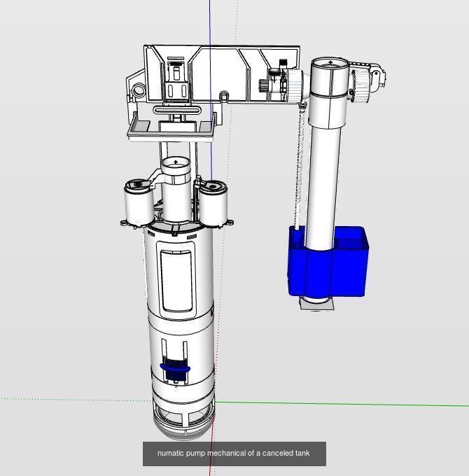469x476 pixels.
Task: Click the 'numatic pump mechanical' caption label
Action: coord(234,453)
